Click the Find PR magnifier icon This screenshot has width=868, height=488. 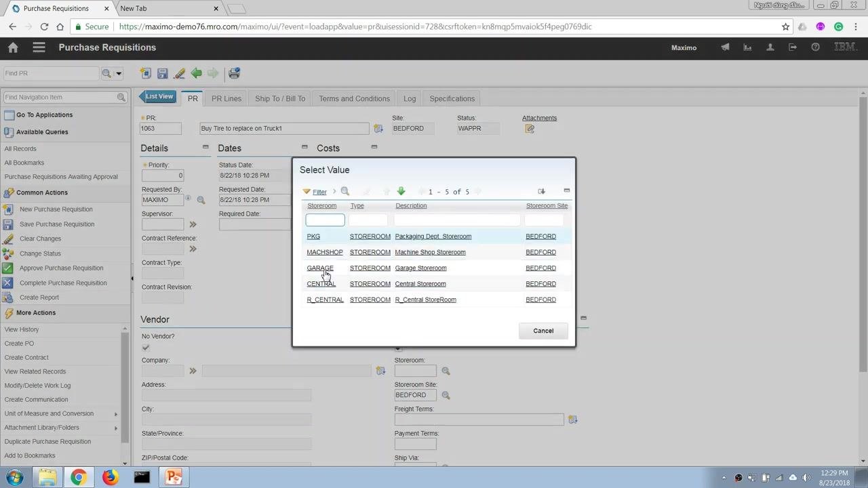[x=106, y=73]
